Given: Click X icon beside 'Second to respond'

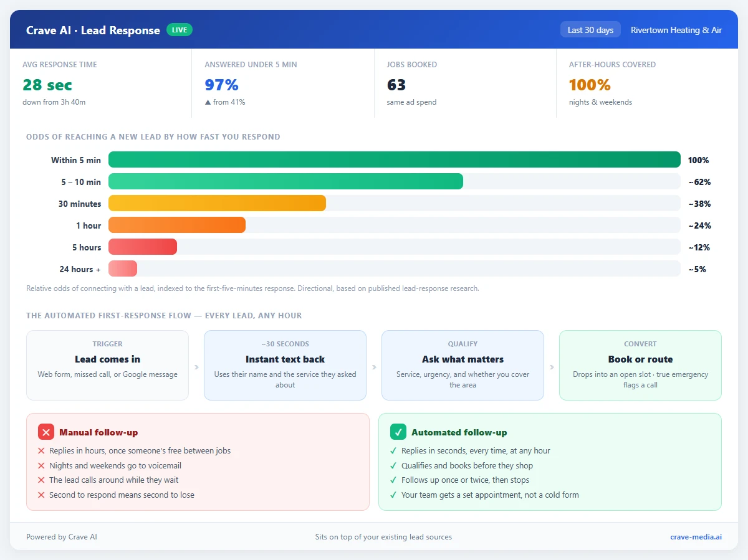Looking at the screenshot, I should 41,495.
